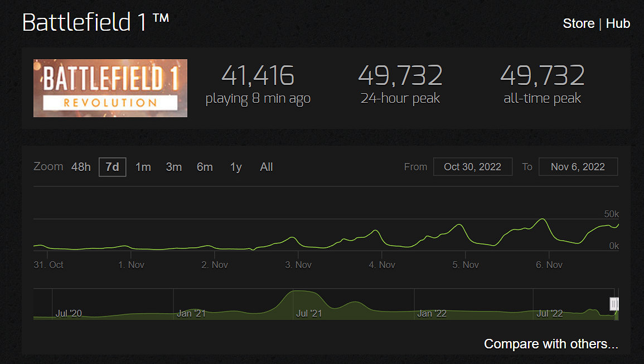This screenshot has height=364, width=644.
Task: Switch zoom to 1m
Action: [x=143, y=167]
